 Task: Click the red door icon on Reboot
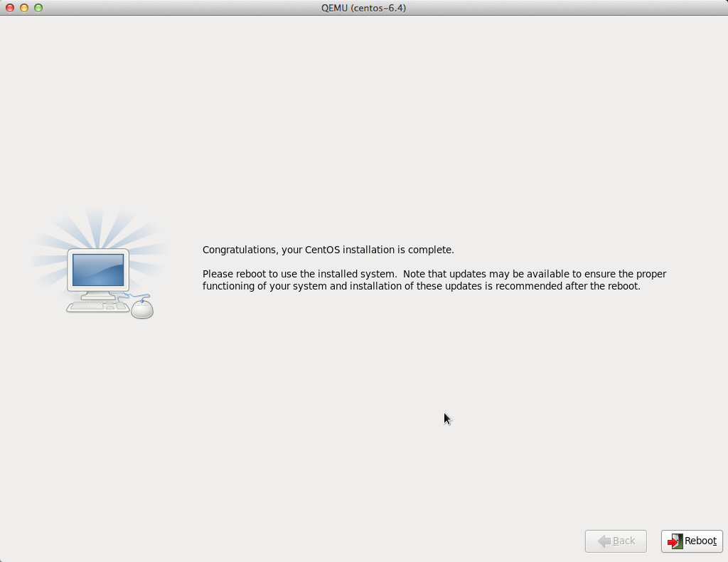675,541
